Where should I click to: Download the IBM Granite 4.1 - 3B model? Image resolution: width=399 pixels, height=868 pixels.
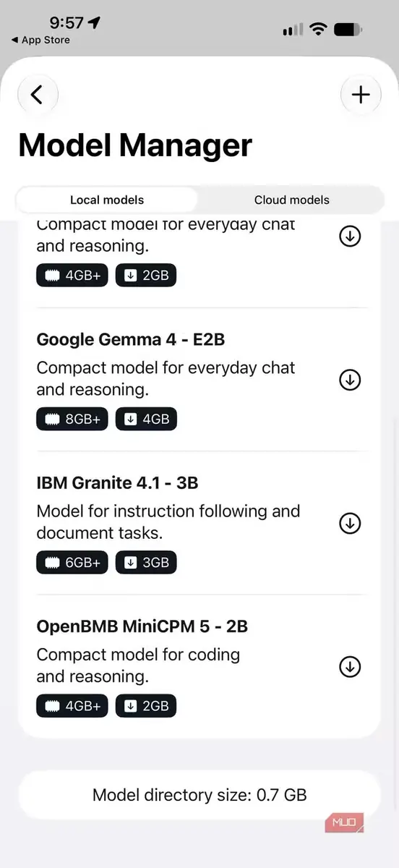click(350, 523)
